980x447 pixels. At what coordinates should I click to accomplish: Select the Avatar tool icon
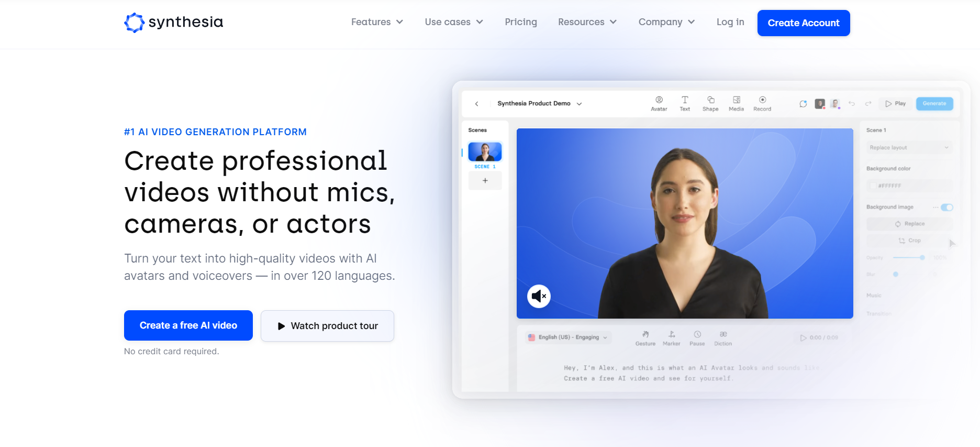[659, 104]
